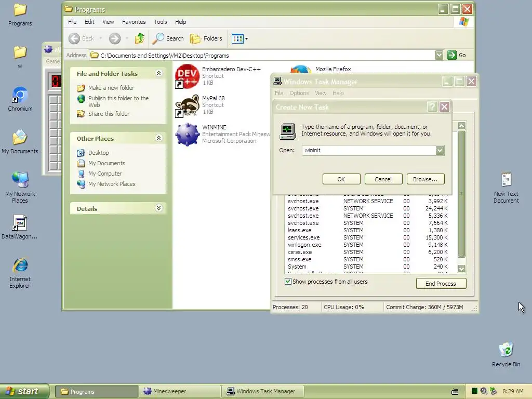Select the WINMINE mine icon
Image resolution: width=532 pixels, height=399 pixels.
pyautogui.click(x=187, y=135)
